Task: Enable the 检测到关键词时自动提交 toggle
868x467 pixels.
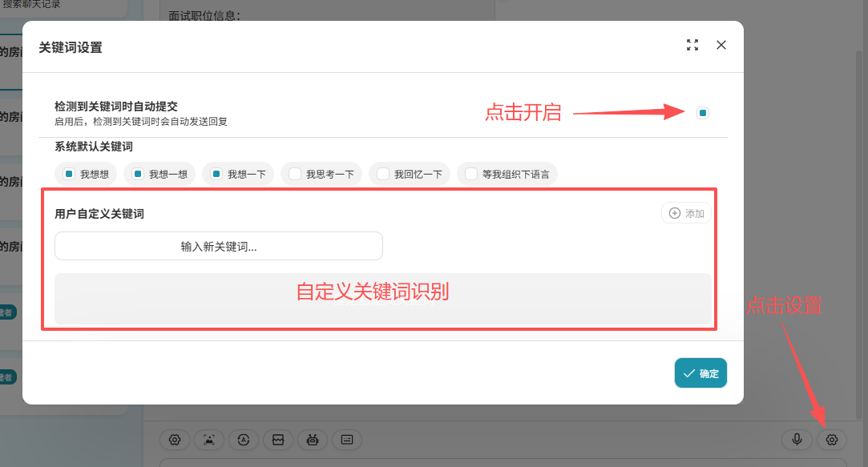Action: point(702,112)
